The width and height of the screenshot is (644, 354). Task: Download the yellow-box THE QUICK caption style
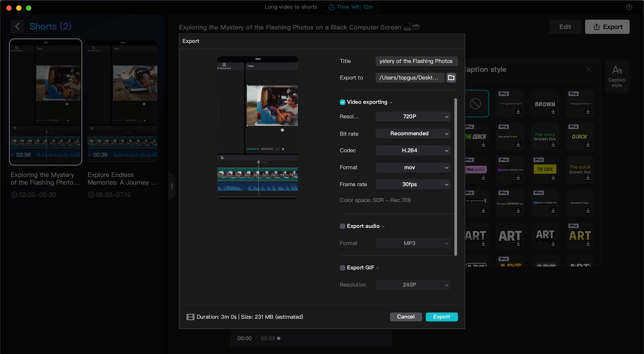[553, 178]
